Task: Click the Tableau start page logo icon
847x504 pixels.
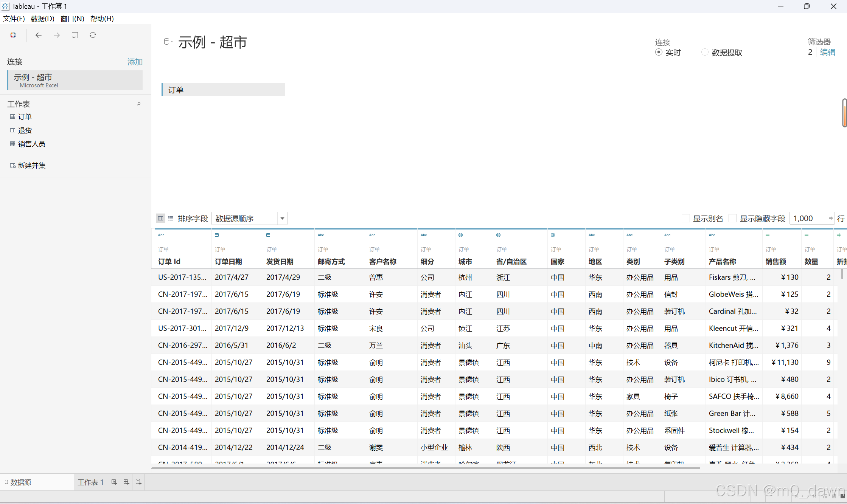Action: [13, 35]
